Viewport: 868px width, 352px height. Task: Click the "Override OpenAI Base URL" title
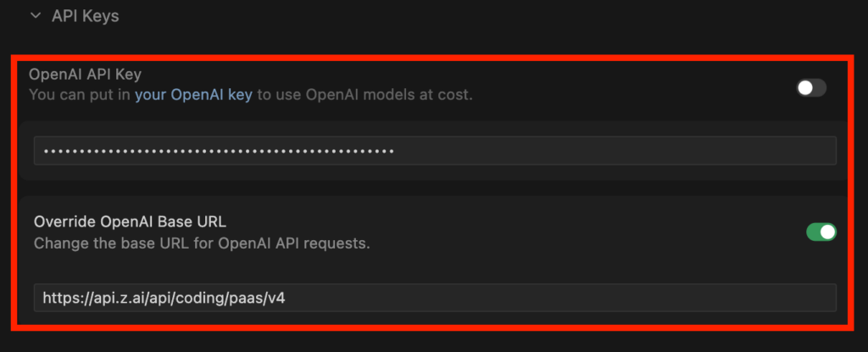tap(130, 222)
